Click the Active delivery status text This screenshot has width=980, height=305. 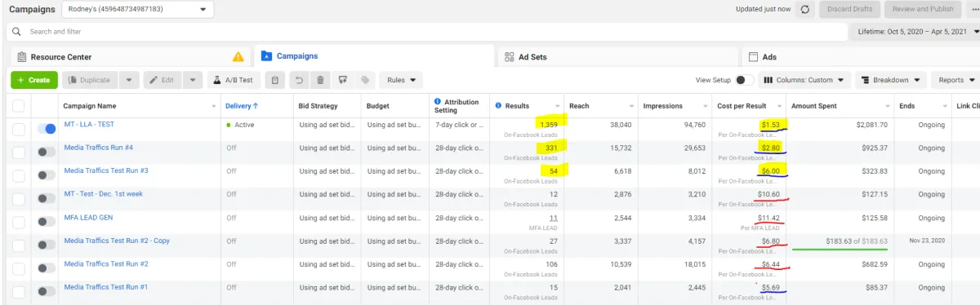(245, 125)
